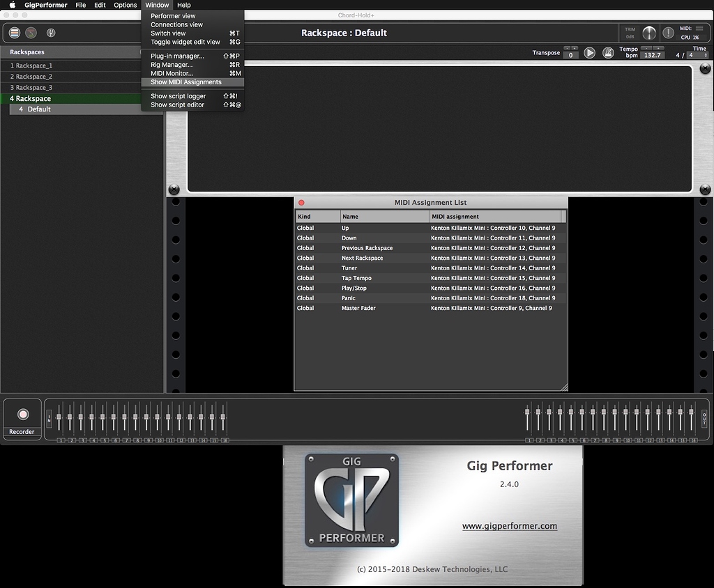
Task: Open the Help menu
Action: tap(183, 4)
